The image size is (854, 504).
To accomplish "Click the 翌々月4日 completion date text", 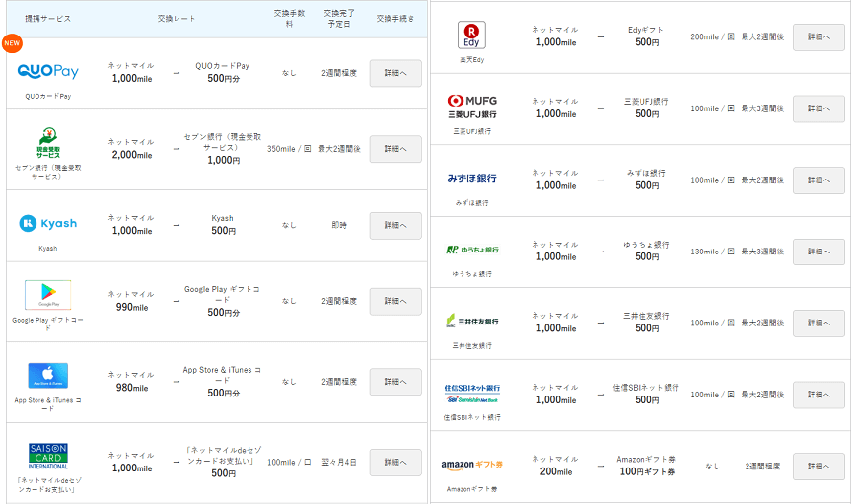I will [339, 462].
